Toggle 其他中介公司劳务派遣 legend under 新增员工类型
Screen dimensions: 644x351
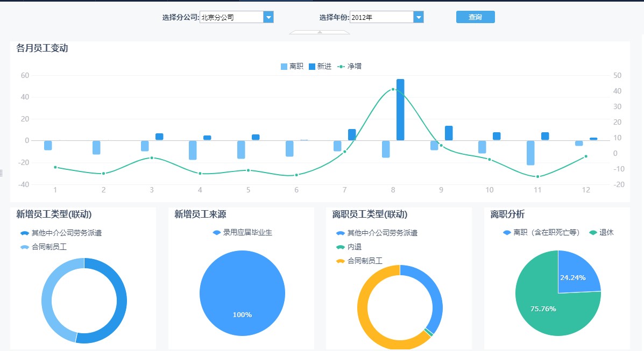coord(61,233)
